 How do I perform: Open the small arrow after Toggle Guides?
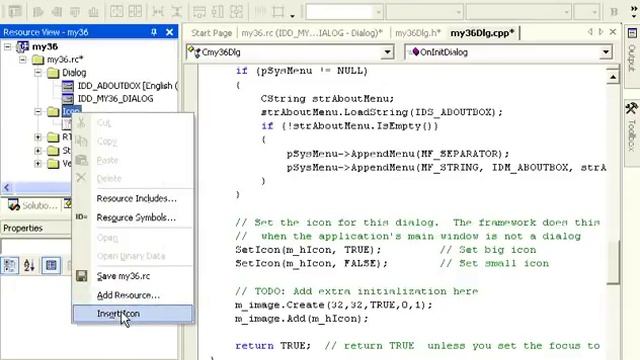(x=292, y=16)
